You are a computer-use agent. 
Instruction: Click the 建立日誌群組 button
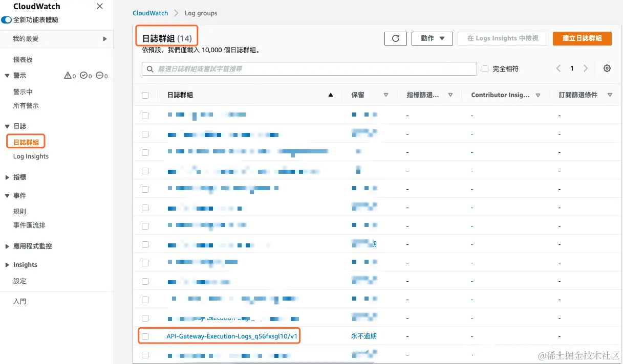[582, 38]
